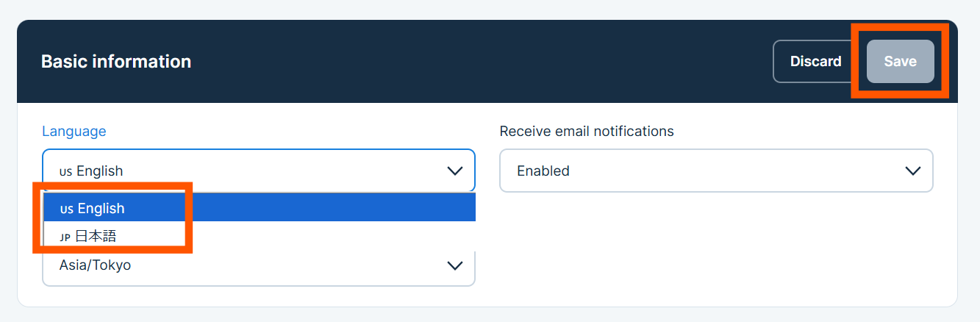The image size is (980, 322).
Task: Click the Asia/Tokyo value text
Action: (95, 265)
